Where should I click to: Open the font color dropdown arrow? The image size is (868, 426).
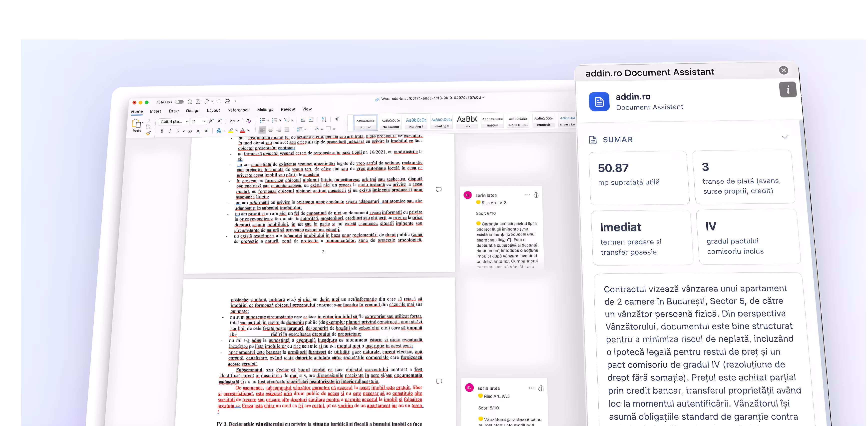point(248,130)
